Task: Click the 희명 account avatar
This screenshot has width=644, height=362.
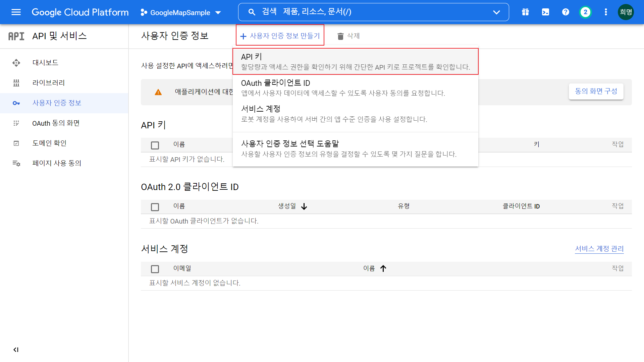Action: 626,12
